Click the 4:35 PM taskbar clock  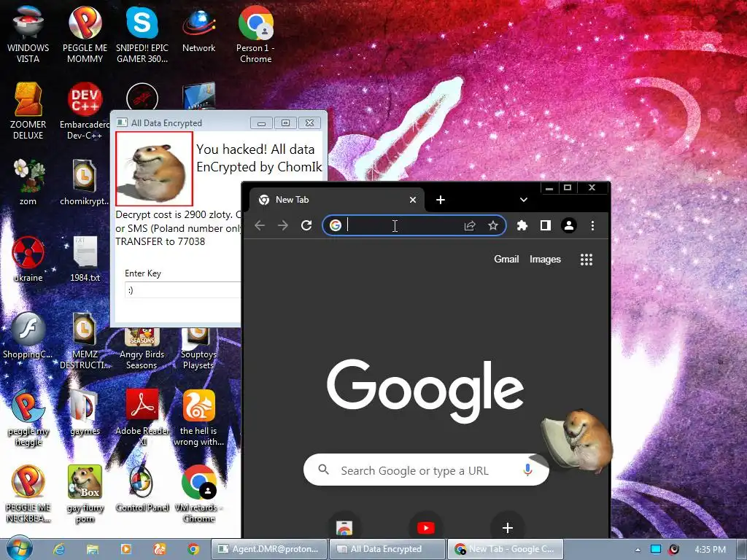[x=710, y=550]
